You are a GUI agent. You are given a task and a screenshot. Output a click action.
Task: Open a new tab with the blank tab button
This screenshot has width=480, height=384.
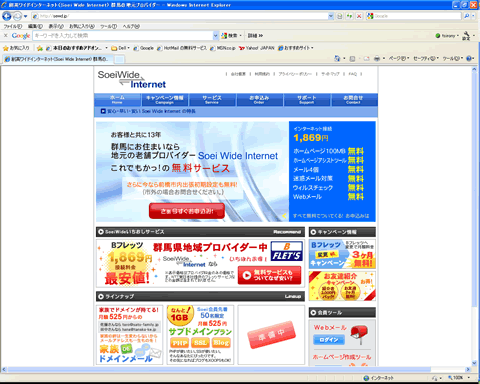[x=120, y=59]
